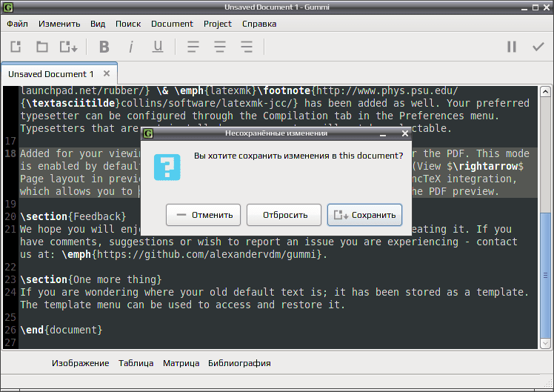
Task: Pause live preview compilation
Action: click(512, 47)
